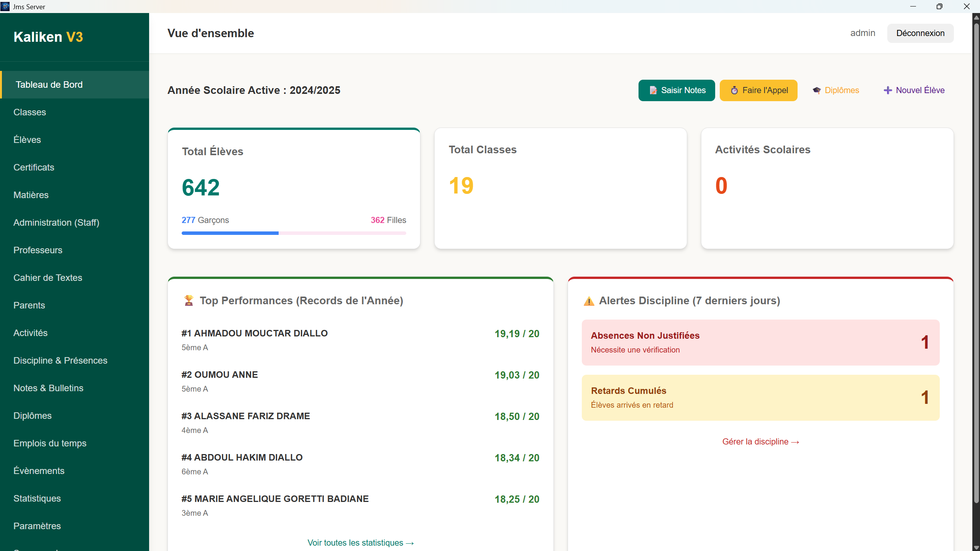Click the scrollbar down arrow at bottom right

[976, 548]
